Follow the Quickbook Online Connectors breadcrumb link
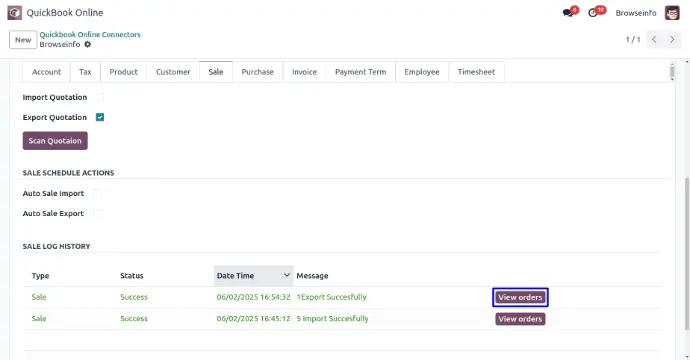 90,34
